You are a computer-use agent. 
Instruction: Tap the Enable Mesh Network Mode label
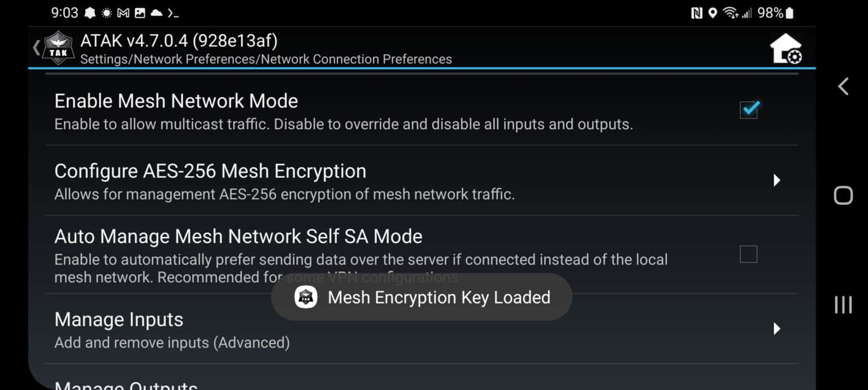point(176,102)
